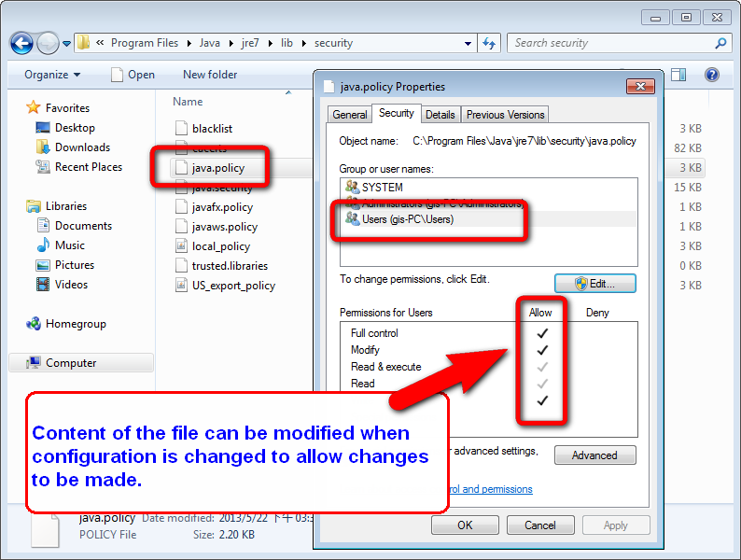The image size is (741, 560).
Task: Open Explorer help icon
Action: [x=712, y=75]
